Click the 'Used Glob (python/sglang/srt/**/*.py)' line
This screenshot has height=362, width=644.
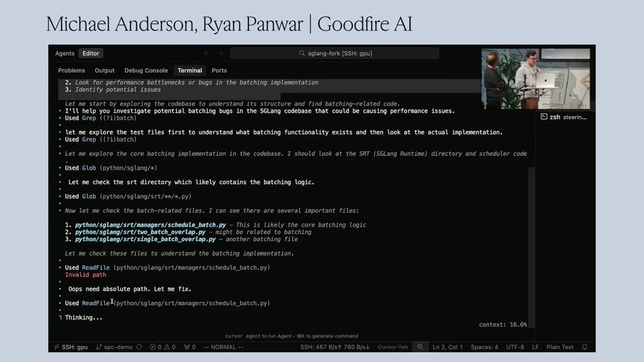pos(128,196)
